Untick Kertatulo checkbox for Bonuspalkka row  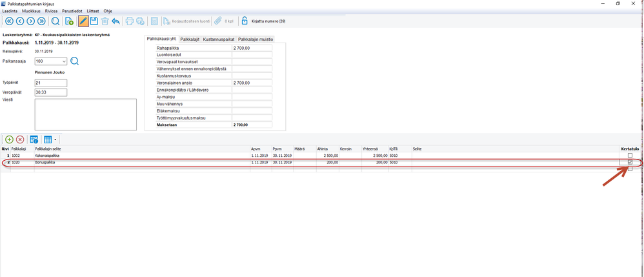tap(630, 162)
